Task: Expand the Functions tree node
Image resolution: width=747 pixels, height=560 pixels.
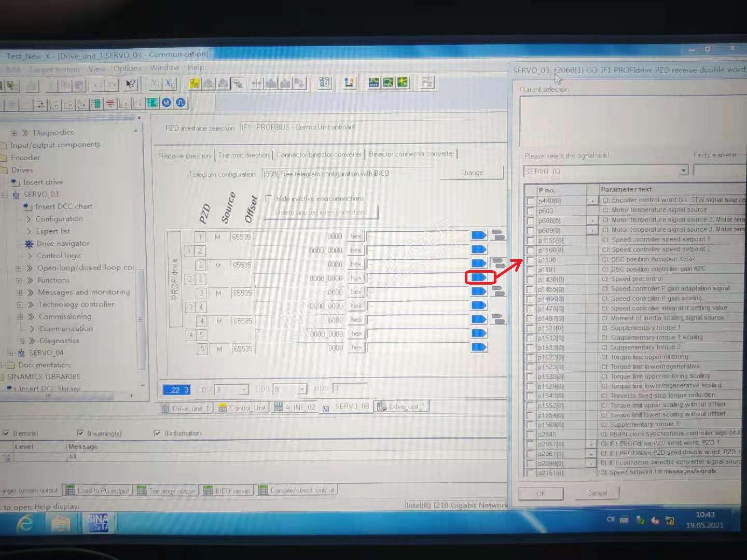Action: click(x=19, y=281)
